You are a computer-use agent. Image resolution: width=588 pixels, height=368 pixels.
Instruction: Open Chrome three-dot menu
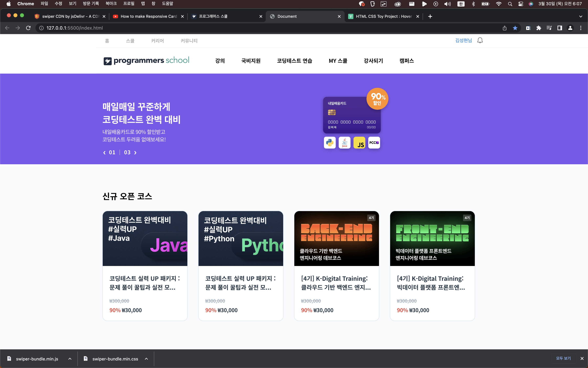(581, 28)
